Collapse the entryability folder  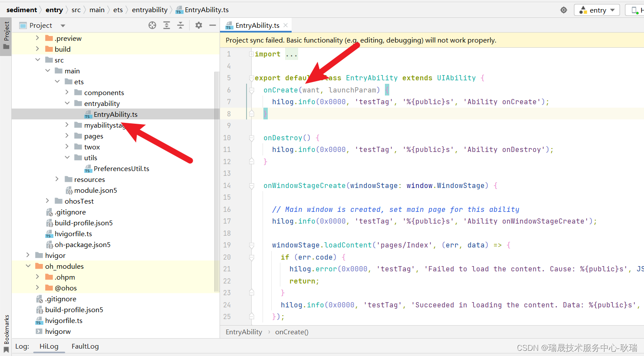coord(67,103)
